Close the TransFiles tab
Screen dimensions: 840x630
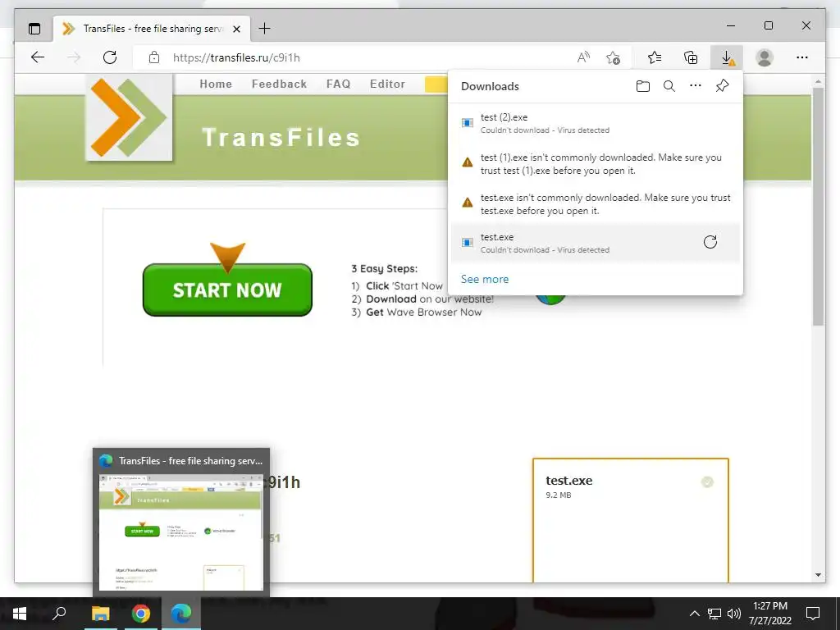click(x=236, y=29)
